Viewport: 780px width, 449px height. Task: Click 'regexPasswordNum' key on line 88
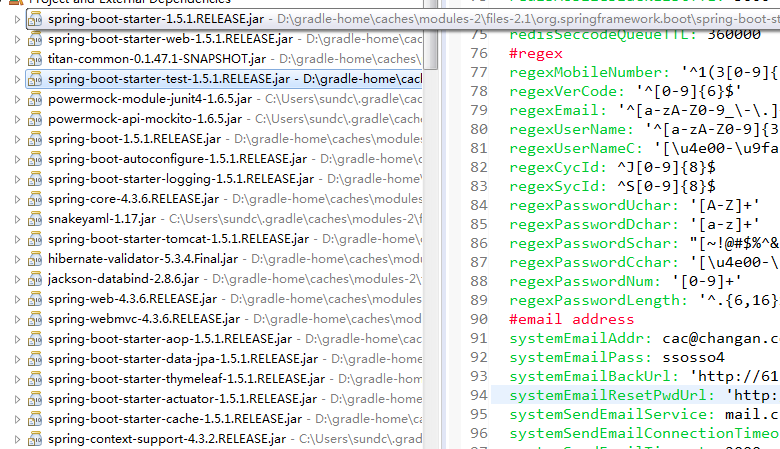[585, 281]
